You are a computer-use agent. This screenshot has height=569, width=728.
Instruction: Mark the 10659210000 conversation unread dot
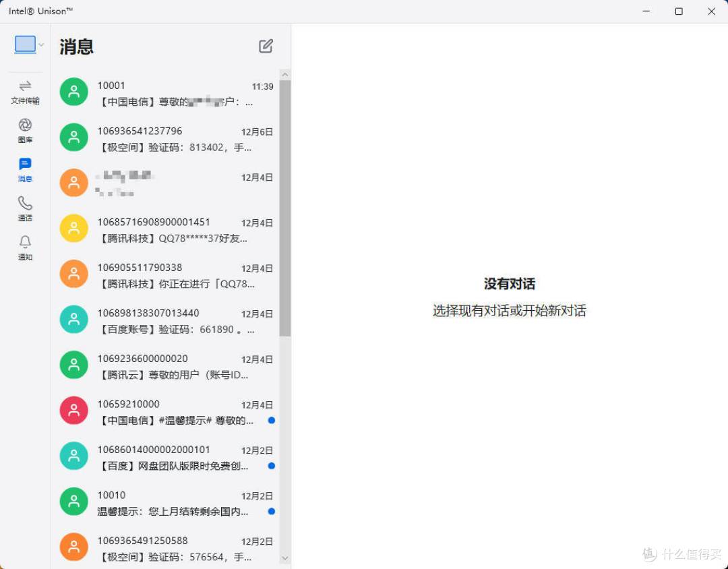pos(271,420)
